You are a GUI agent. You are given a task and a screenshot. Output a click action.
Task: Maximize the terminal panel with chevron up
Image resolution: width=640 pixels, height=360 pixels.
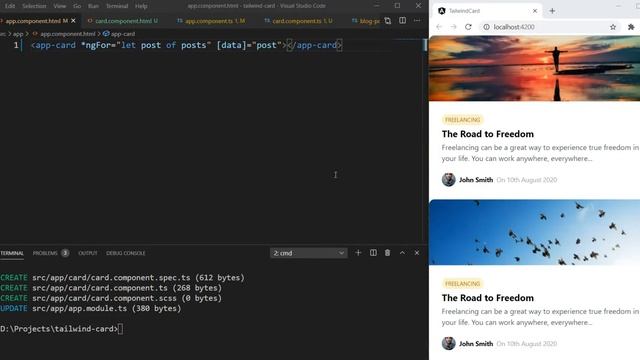[x=402, y=253]
